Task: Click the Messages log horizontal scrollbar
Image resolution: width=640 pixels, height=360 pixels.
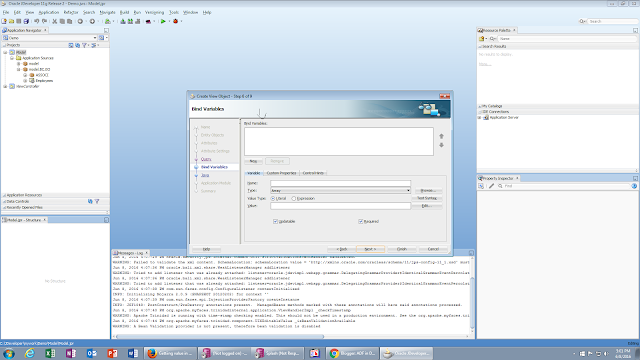Action: point(220,337)
